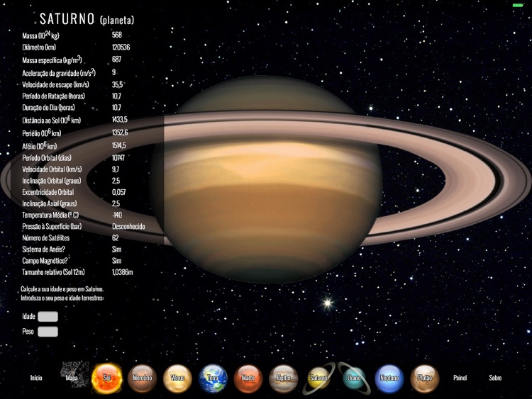Select the Vénus planet icon
The image size is (532, 399).
pos(177,378)
